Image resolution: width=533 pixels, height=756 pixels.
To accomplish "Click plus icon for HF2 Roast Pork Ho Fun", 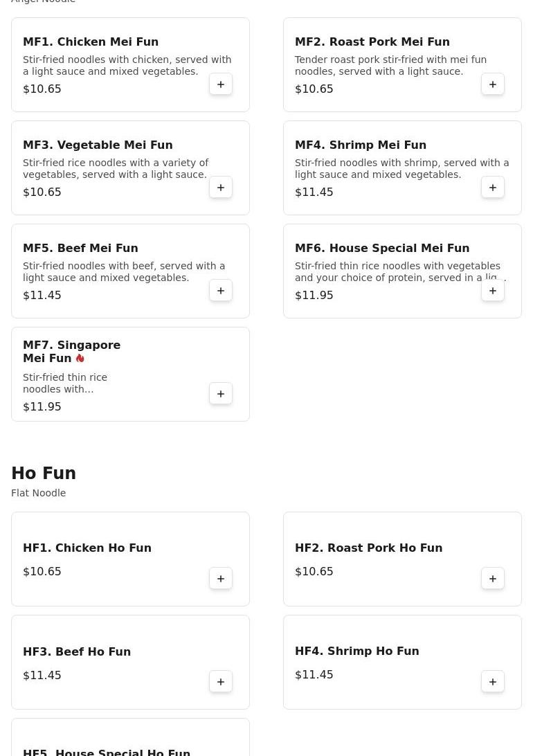I will coord(493,579).
